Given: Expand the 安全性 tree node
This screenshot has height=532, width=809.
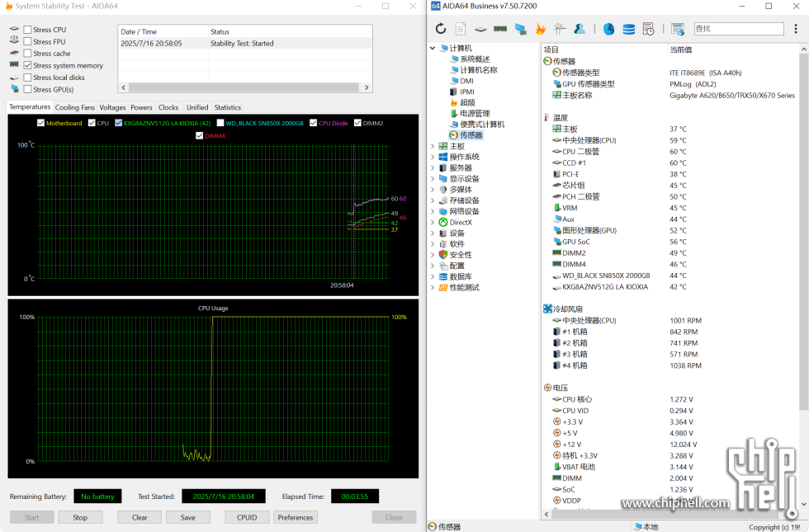Looking at the screenshot, I should coord(433,255).
